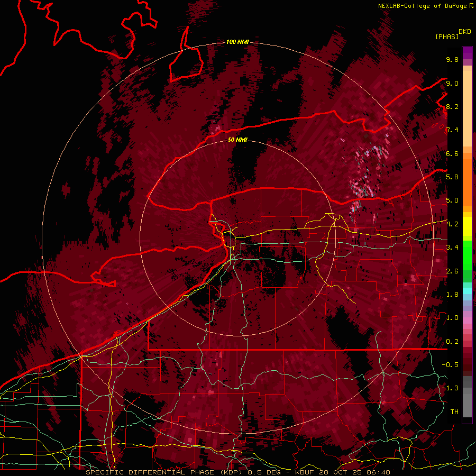
Task: Click the 1.0 value on the color scale
Action: pos(452,318)
